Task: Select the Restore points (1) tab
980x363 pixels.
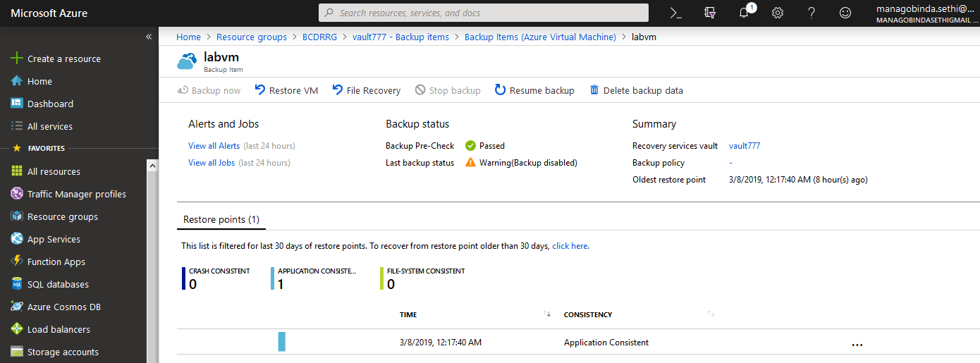Action: (x=221, y=220)
